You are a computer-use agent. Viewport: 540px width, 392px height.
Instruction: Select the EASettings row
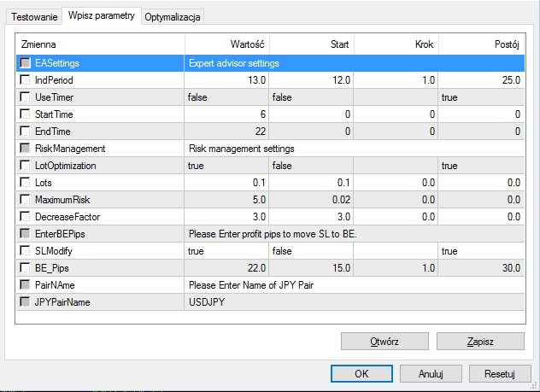coord(270,63)
